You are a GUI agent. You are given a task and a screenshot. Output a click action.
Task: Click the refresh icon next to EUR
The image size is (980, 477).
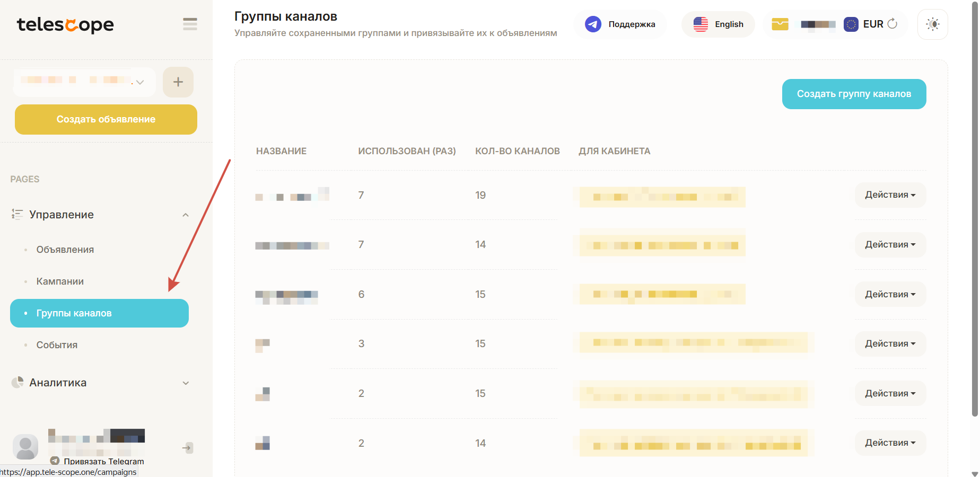click(892, 24)
